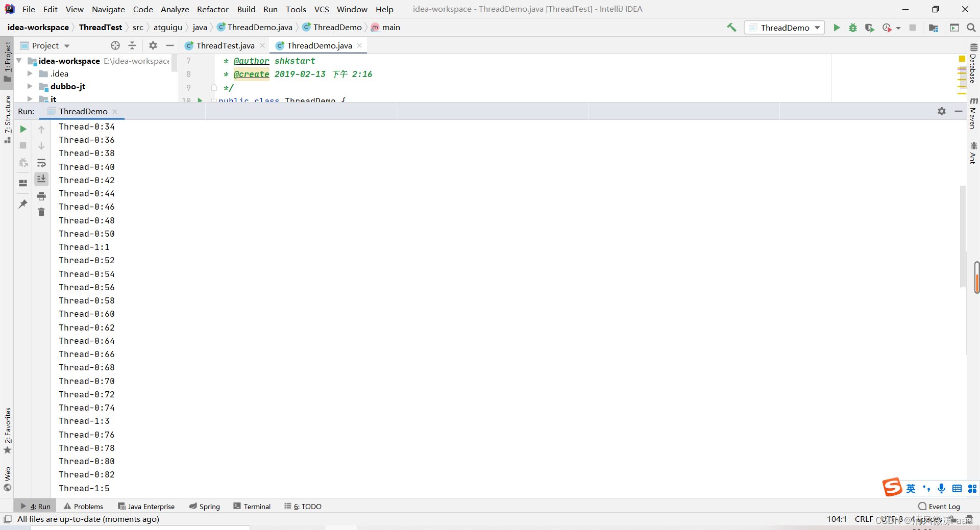
Task: Print the console output using printer icon
Action: 41,196
